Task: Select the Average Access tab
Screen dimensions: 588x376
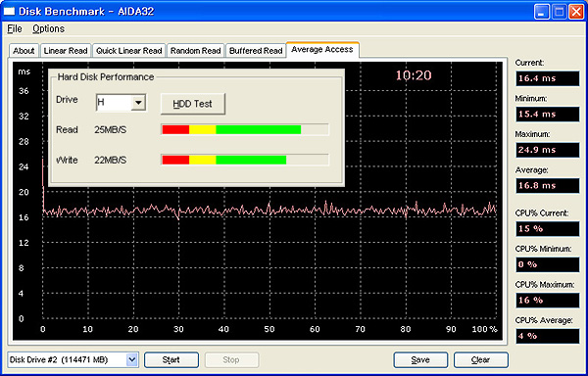Action: point(322,49)
